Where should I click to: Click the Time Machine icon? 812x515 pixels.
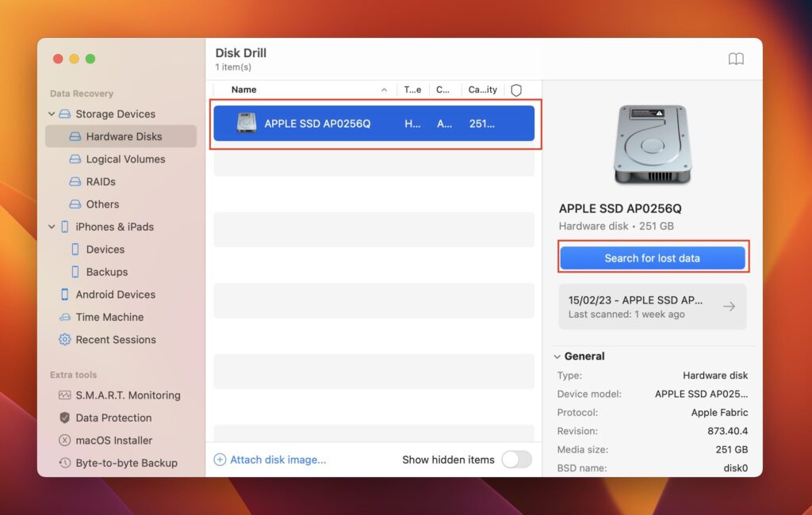65,317
